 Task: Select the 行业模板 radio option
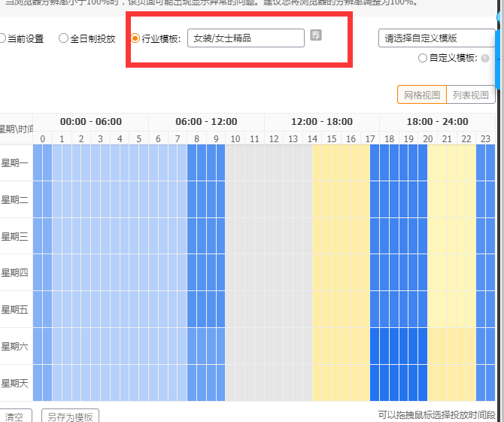pos(135,38)
